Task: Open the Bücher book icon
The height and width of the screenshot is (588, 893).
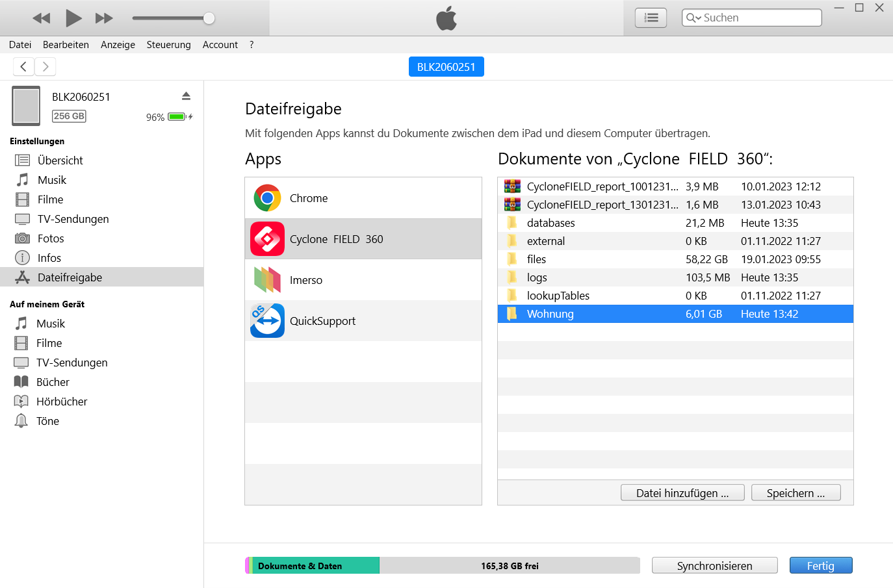Action: click(x=21, y=382)
